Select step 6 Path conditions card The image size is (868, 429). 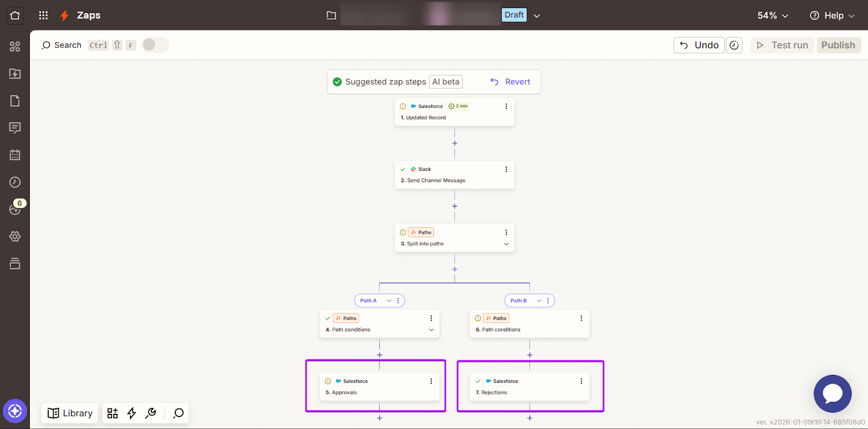pyautogui.click(x=529, y=324)
